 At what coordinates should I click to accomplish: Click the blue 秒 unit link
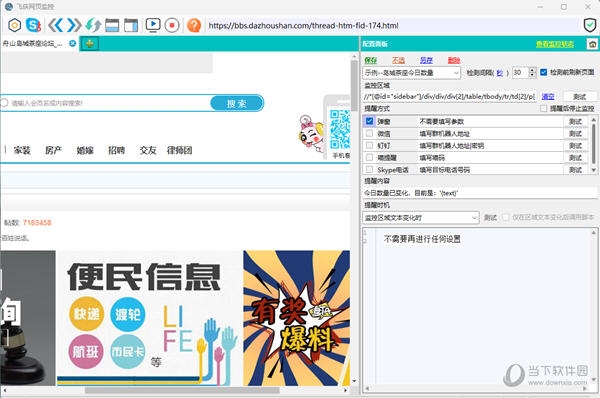pyautogui.click(x=499, y=73)
